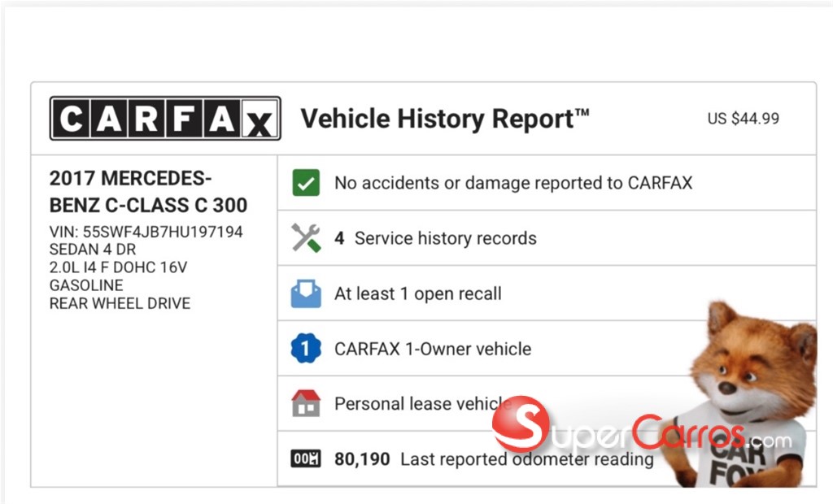Click the Last reported odometer reading text
This screenshot has height=504, width=833.
[527, 459]
